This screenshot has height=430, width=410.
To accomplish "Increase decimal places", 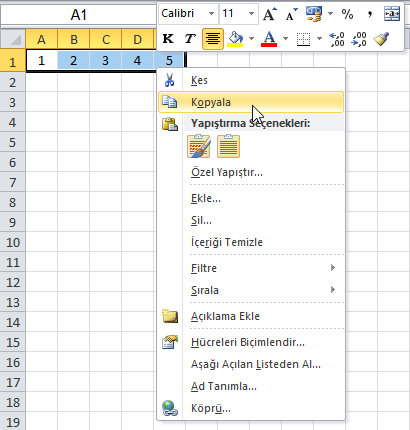I will [x=337, y=39].
